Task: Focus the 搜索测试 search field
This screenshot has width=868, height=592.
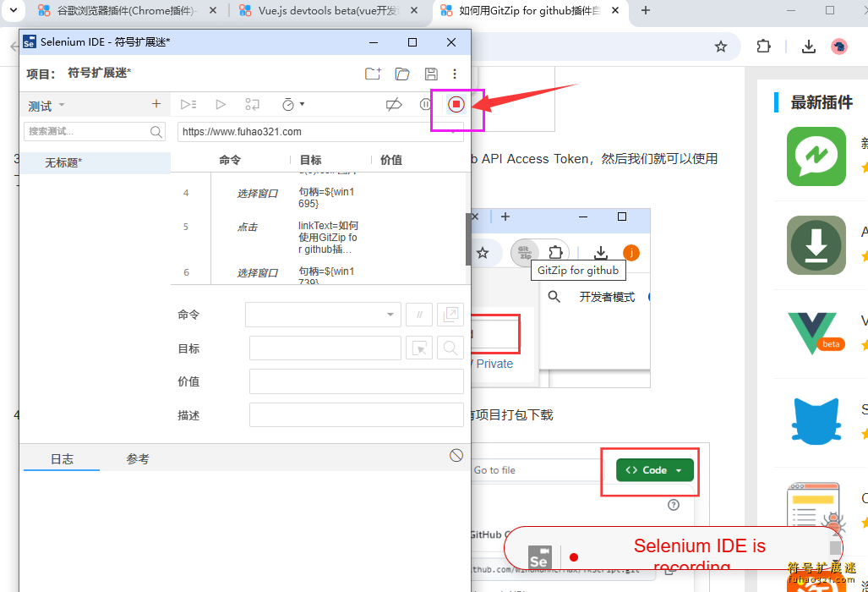Action: [x=95, y=131]
